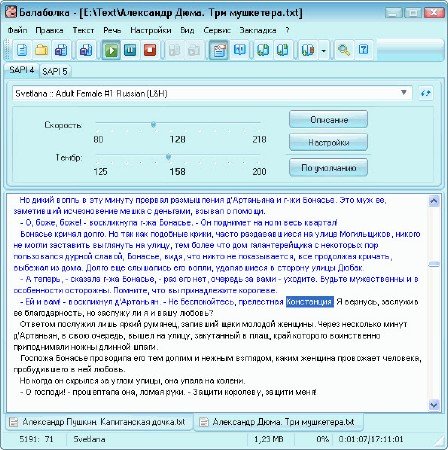Click the text area scrollbar up arrow
The width and height of the screenshot is (448, 450).
(x=433, y=201)
